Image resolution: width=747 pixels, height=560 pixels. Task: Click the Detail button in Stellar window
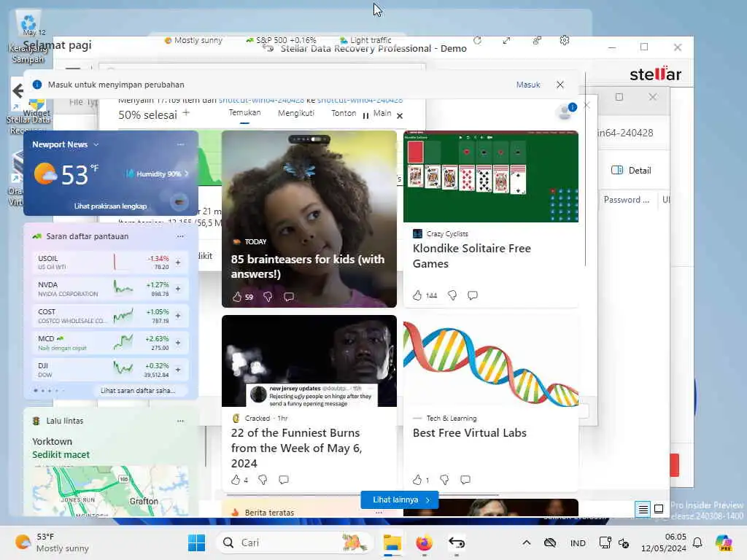[631, 171]
